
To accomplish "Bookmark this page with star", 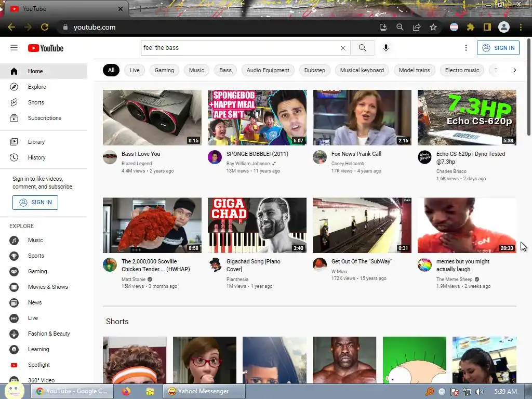I will coord(433,27).
